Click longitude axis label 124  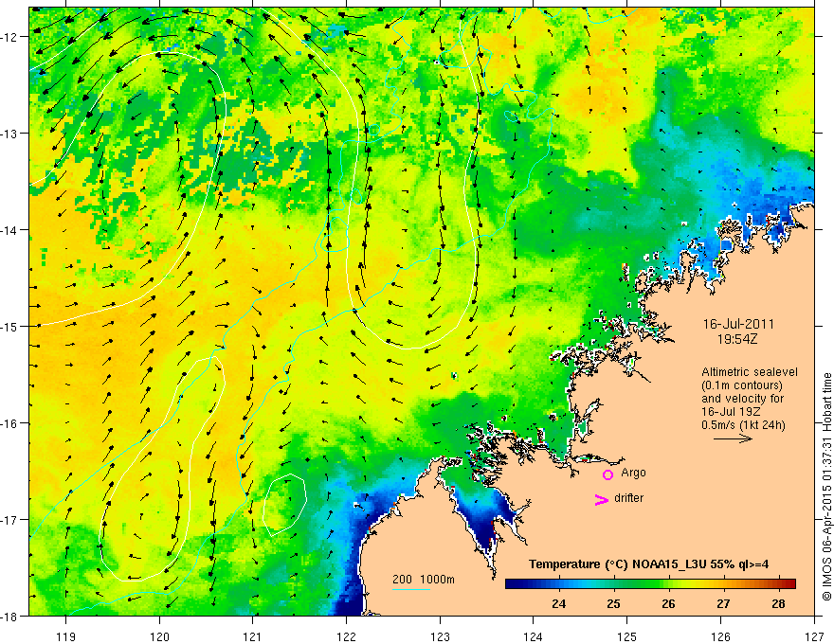[534, 636]
